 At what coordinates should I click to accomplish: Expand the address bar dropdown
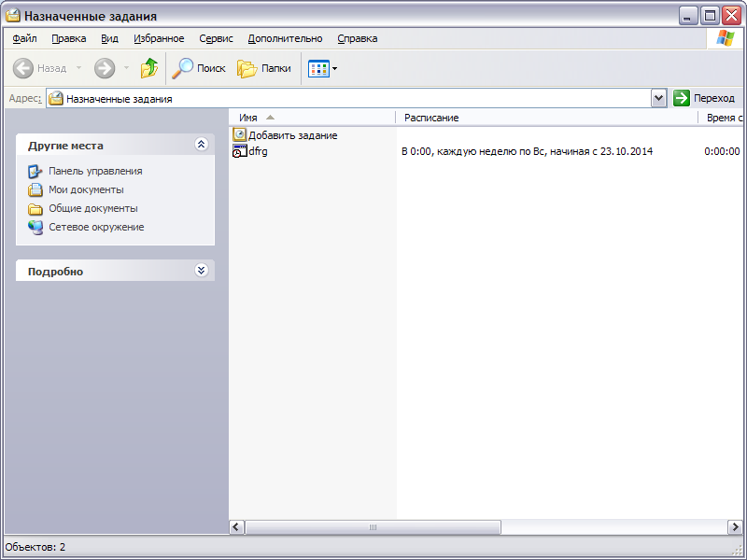(659, 99)
